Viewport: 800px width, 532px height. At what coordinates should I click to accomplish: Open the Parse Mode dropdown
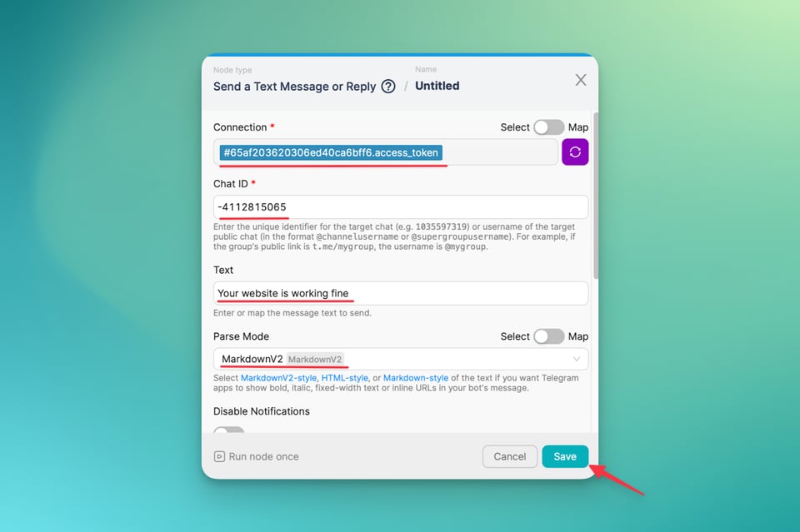click(401, 360)
